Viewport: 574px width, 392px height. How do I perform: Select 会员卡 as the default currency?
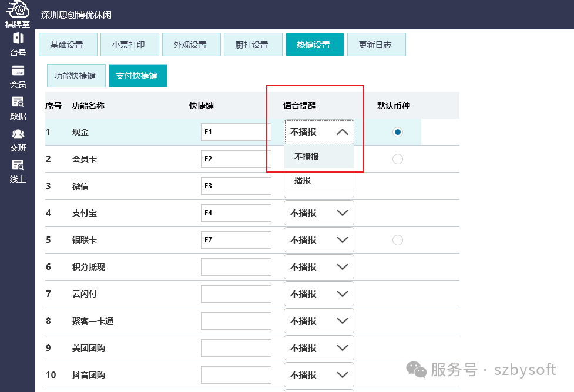397,158
